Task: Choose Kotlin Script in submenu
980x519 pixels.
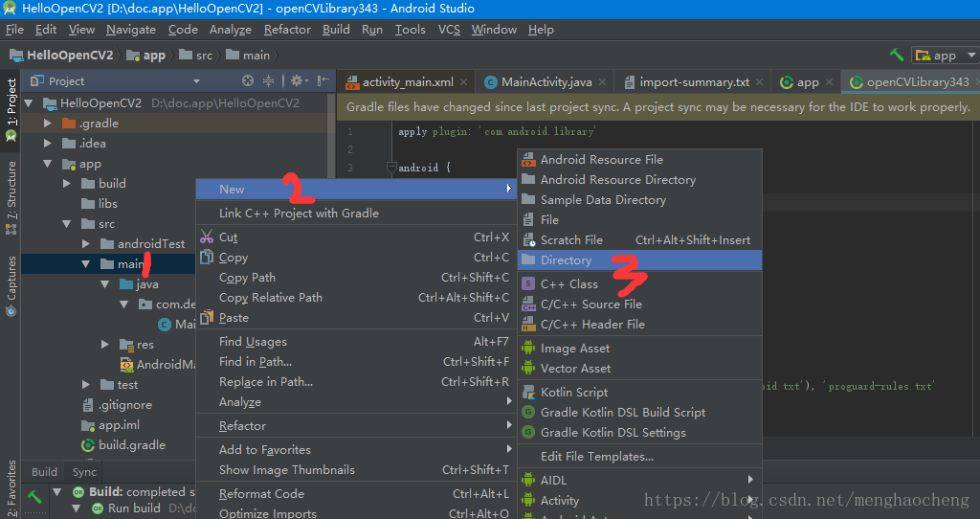Action: [x=640, y=393]
